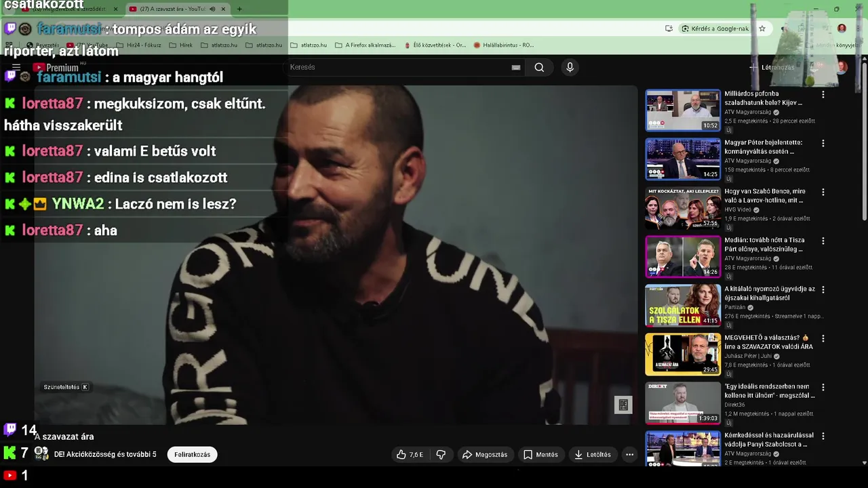Open Egy ideális rendszerben video title
The height and width of the screenshot is (488, 868).
[770, 391]
